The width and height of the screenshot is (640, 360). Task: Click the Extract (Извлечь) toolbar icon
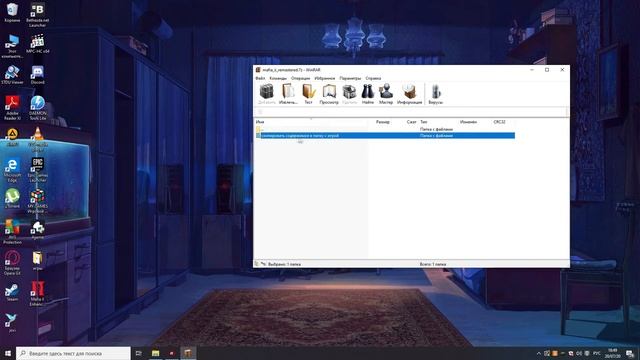tap(288, 94)
